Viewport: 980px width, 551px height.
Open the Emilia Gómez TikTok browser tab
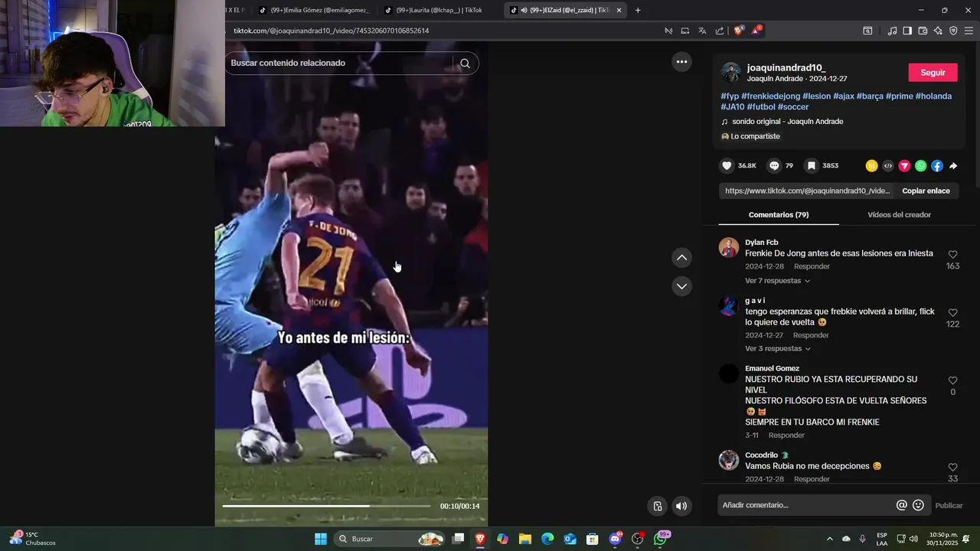click(314, 10)
